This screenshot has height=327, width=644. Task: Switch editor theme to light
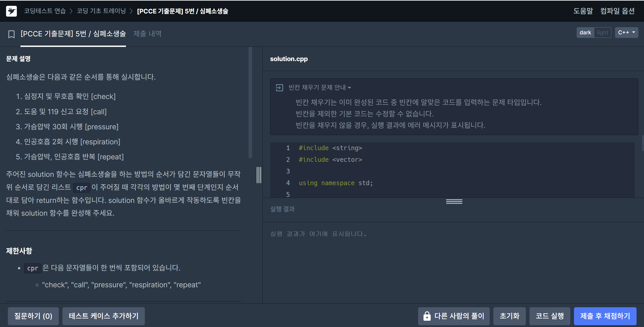(x=602, y=33)
